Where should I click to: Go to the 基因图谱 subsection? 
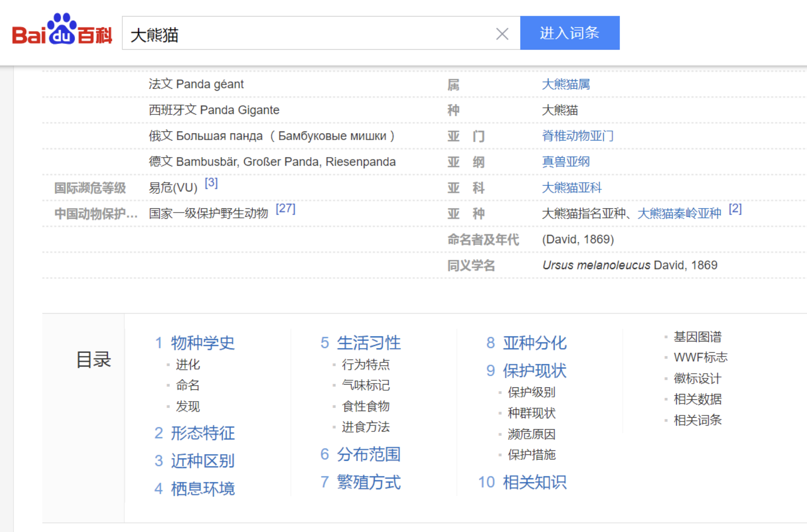coord(698,337)
